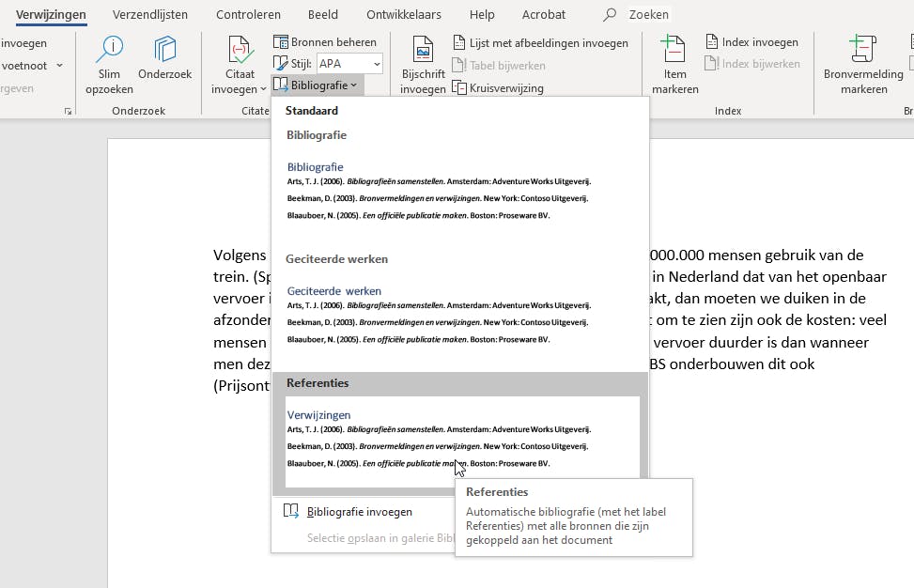Click the word 'Volgens' in the document

tap(240, 255)
